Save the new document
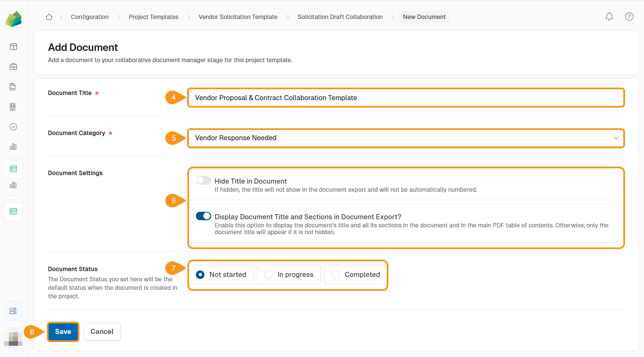Screen dimensions: 644x357 [x=63, y=332]
